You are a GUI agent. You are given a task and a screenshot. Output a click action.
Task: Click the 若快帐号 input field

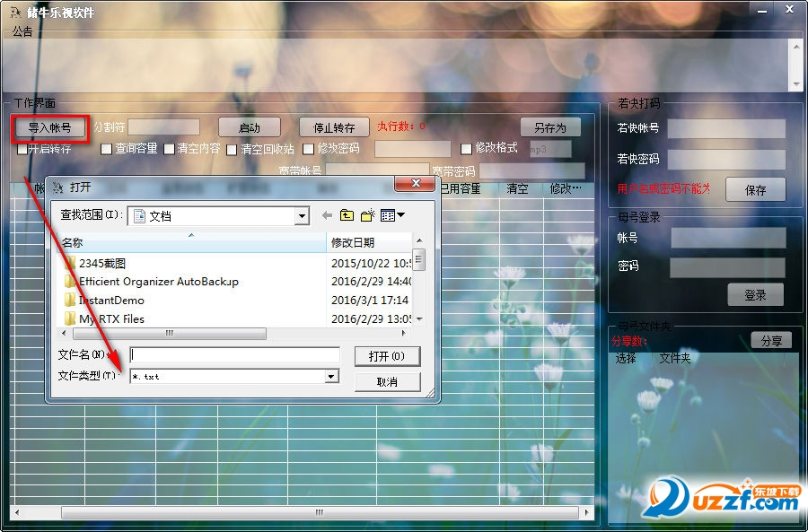(726, 129)
